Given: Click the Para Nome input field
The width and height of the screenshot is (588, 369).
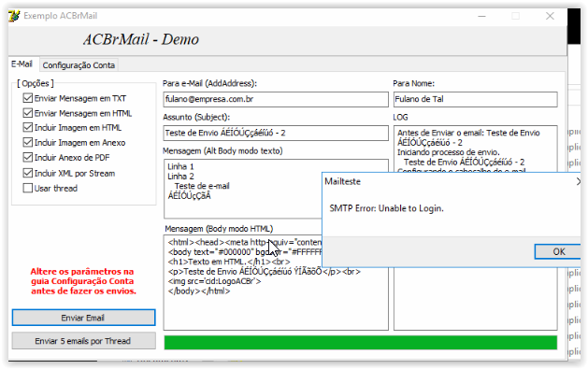Looking at the screenshot, I should click(475, 99).
